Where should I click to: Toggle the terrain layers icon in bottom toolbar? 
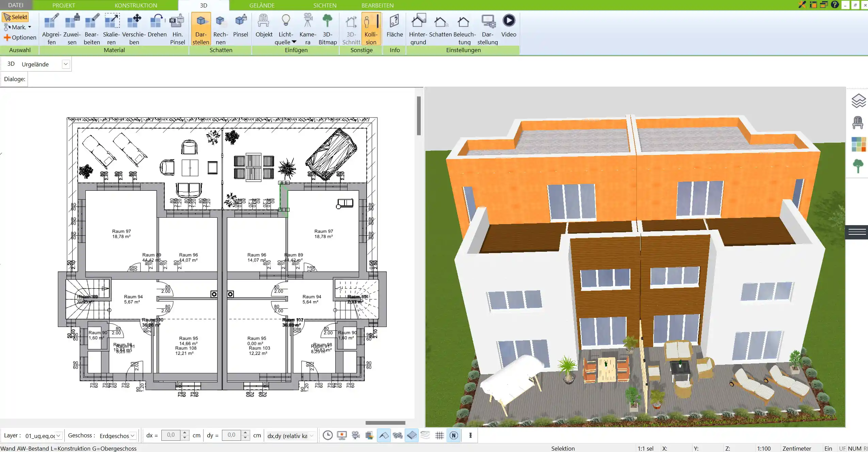[x=425, y=435]
